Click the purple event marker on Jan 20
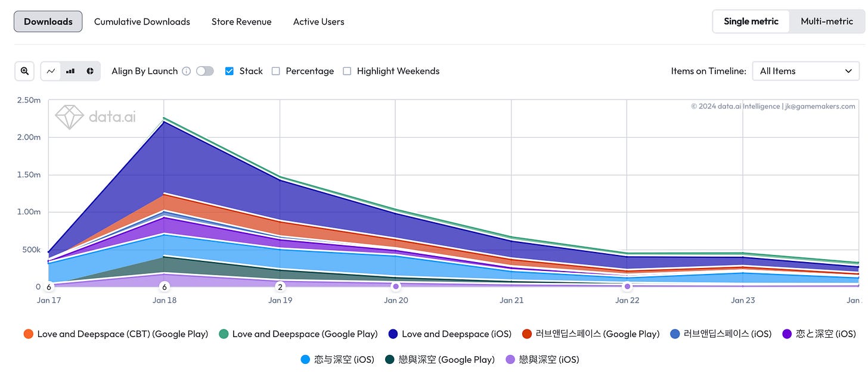 pos(396,286)
